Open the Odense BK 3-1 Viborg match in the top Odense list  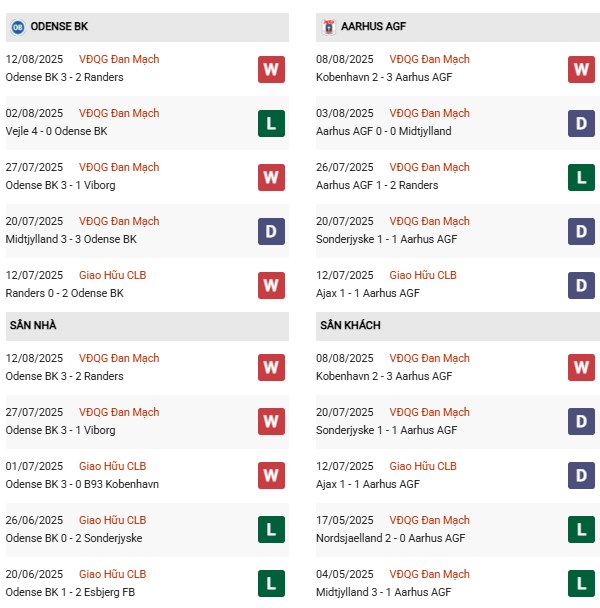point(60,185)
